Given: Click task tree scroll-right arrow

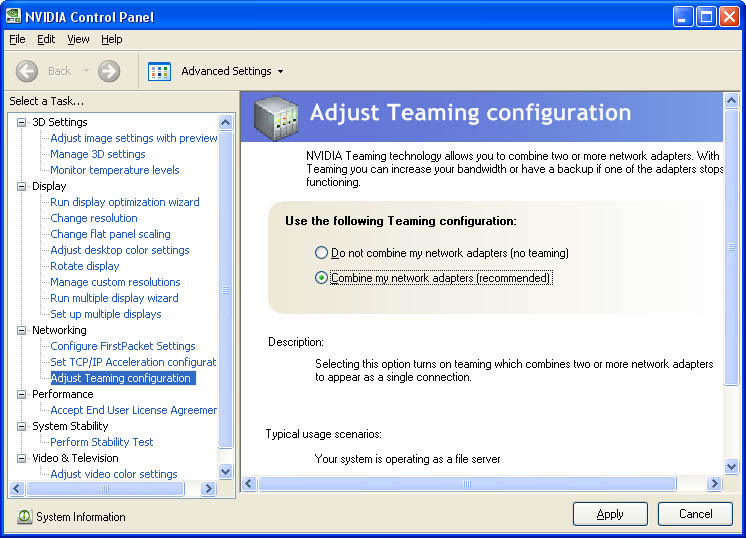Looking at the screenshot, I should coord(208,488).
